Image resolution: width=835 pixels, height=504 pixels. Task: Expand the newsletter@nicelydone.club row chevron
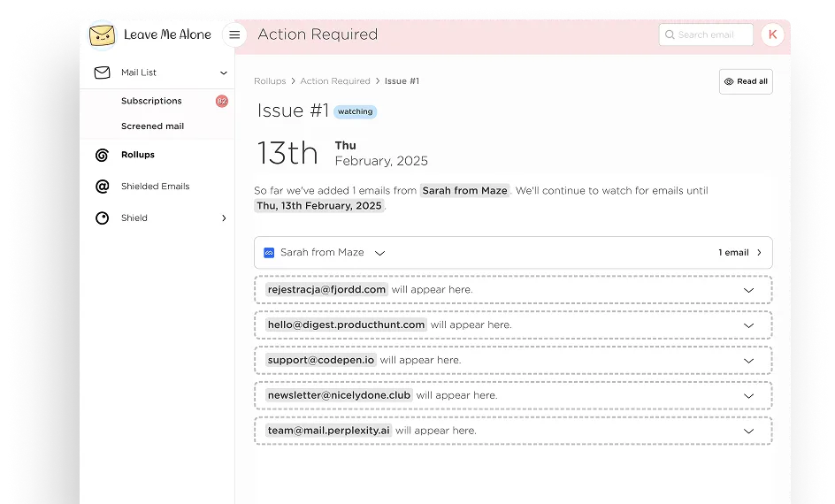tap(748, 396)
